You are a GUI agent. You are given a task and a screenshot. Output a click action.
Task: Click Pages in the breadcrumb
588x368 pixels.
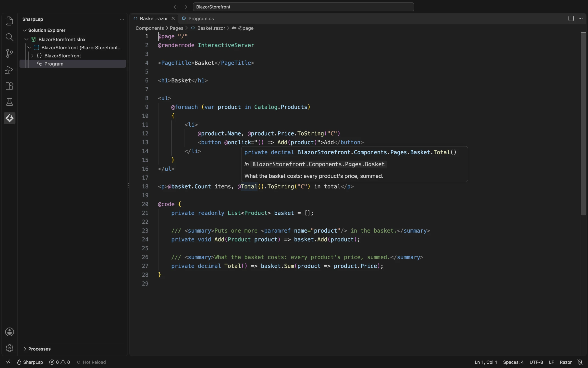(176, 28)
